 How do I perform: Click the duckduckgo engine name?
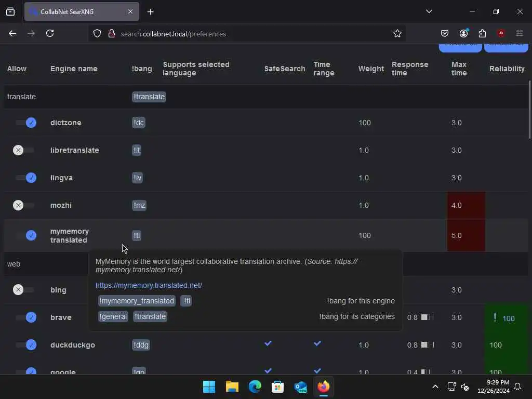(x=73, y=345)
